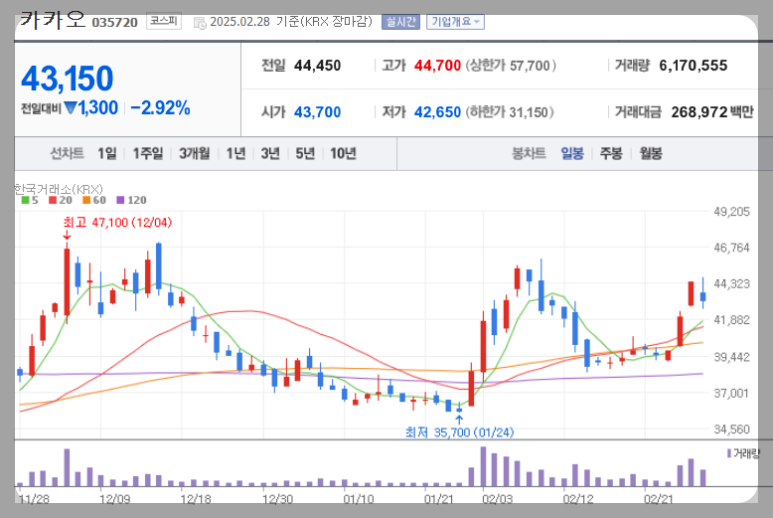Click the 봉차트 section label
This screenshot has height=518, width=773.
click(x=529, y=154)
